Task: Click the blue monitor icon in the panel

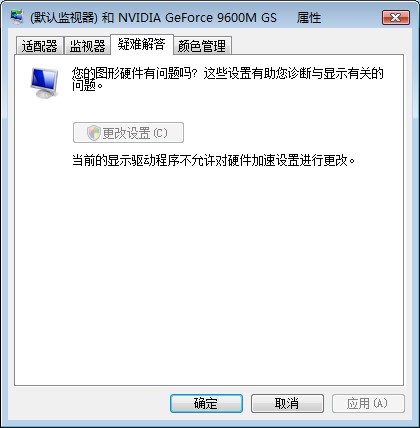Action: tap(44, 83)
